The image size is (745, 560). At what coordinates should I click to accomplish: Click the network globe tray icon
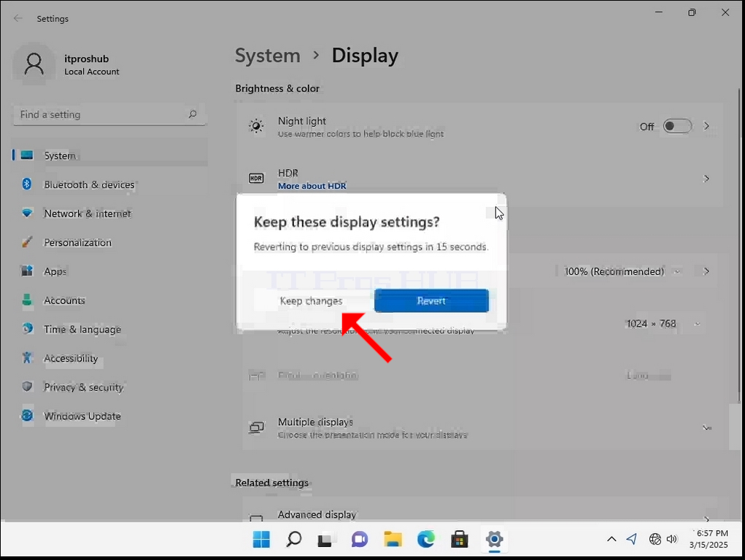tap(655, 539)
